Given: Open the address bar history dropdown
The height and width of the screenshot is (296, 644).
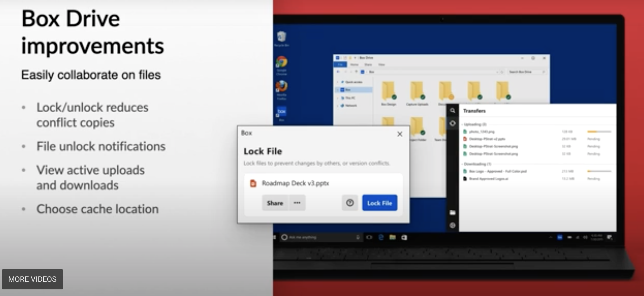Looking at the screenshot, I should tap(497, 72).
